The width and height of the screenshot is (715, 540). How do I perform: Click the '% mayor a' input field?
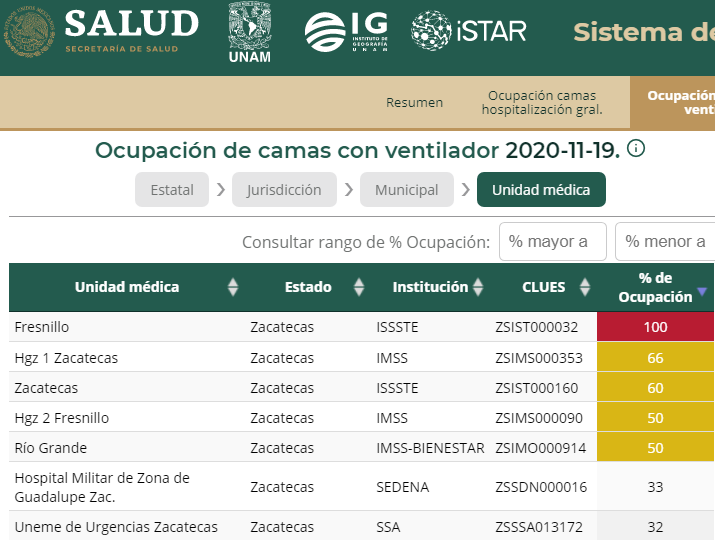(552, 242)
